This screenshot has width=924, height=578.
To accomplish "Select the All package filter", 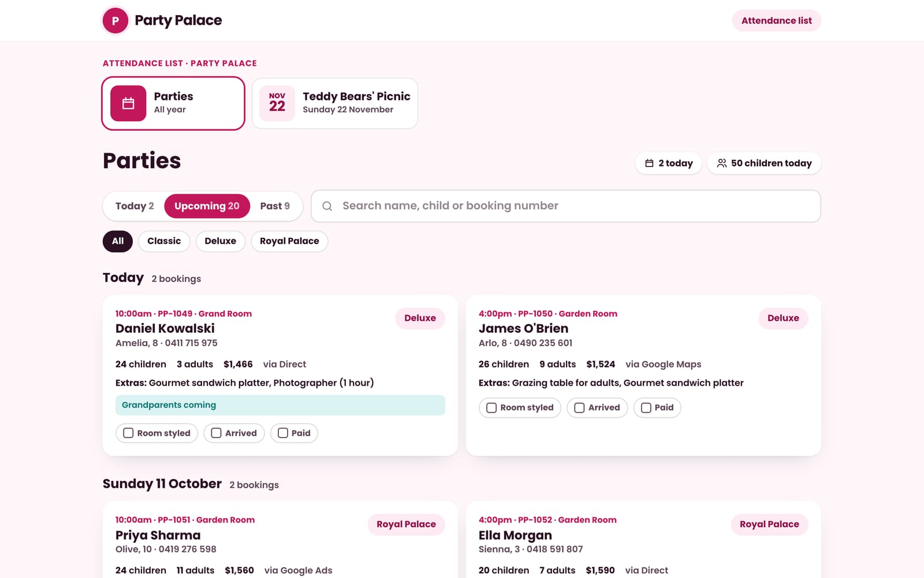I will 118,242.
